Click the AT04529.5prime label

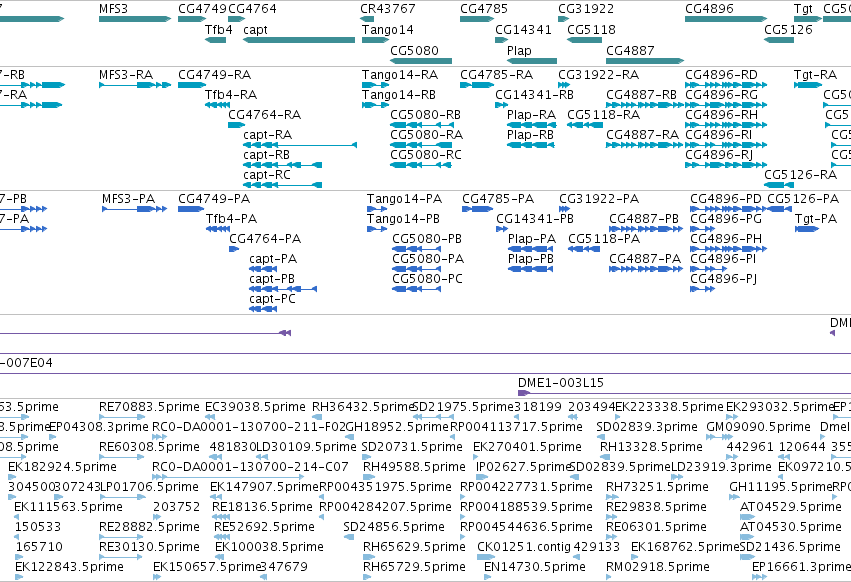click(x=791, y=507)
